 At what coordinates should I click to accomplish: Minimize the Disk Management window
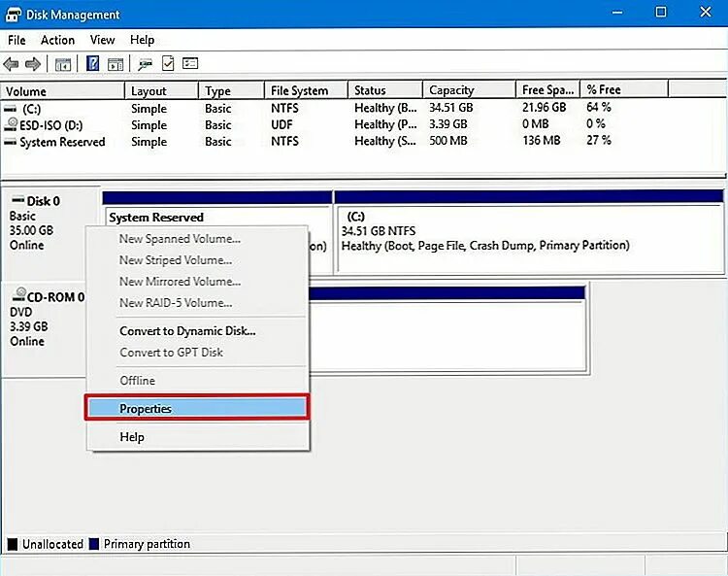pos(617,13)
